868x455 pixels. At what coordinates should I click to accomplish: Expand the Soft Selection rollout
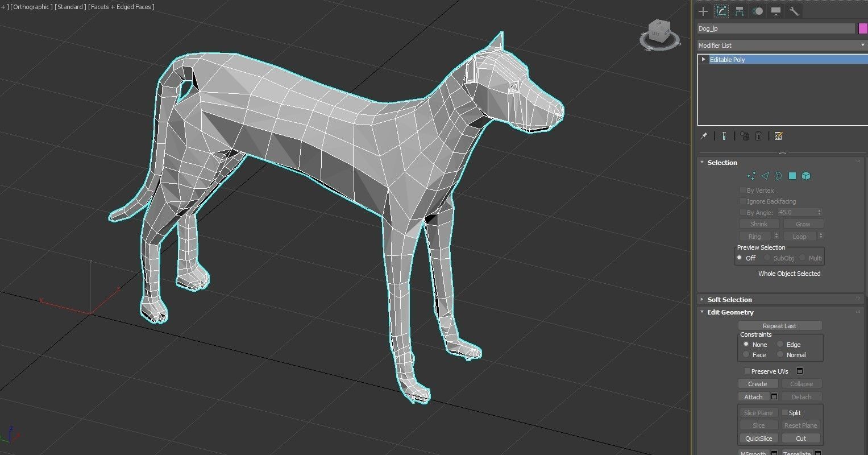[702, 300]
